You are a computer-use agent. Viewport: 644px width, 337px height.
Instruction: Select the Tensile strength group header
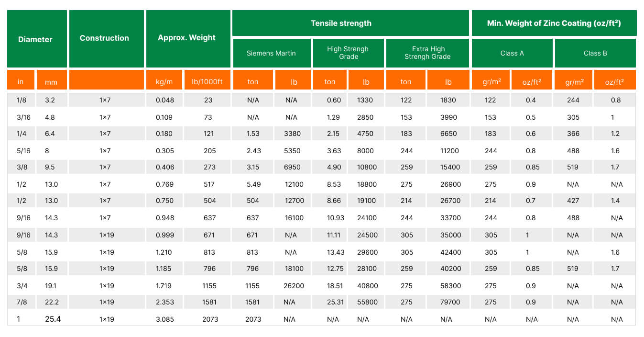coord(341,23)
